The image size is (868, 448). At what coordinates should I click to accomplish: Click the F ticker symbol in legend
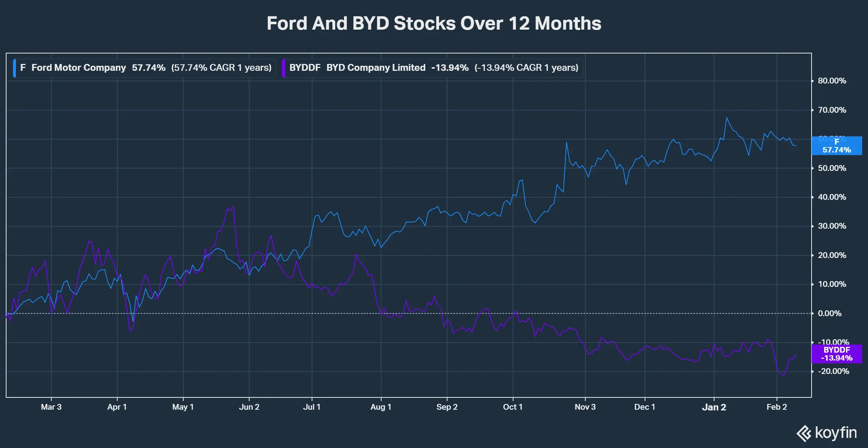point(23,68)
